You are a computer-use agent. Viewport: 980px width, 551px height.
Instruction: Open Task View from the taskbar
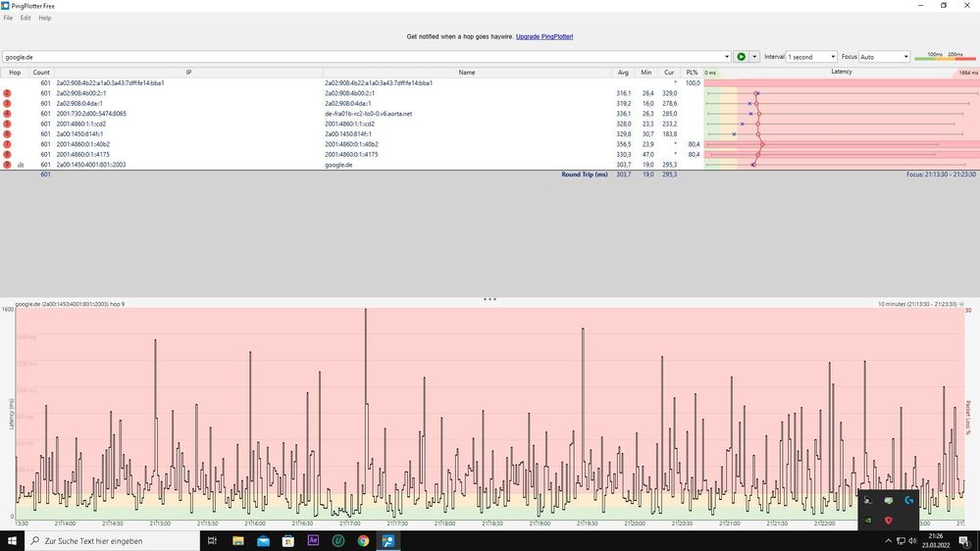212,541
